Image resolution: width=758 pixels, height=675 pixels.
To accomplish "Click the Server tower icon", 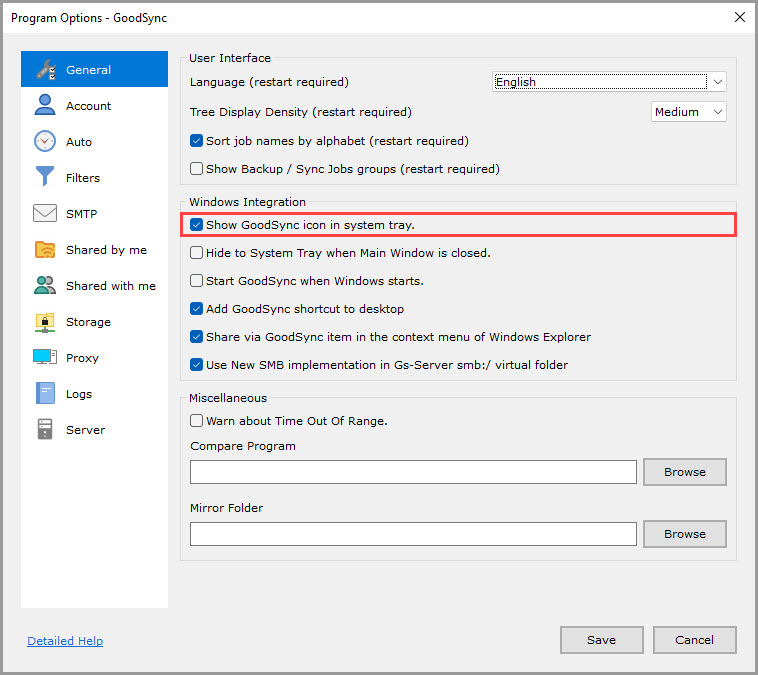I will pyautogui.click(x=44, y=429).
